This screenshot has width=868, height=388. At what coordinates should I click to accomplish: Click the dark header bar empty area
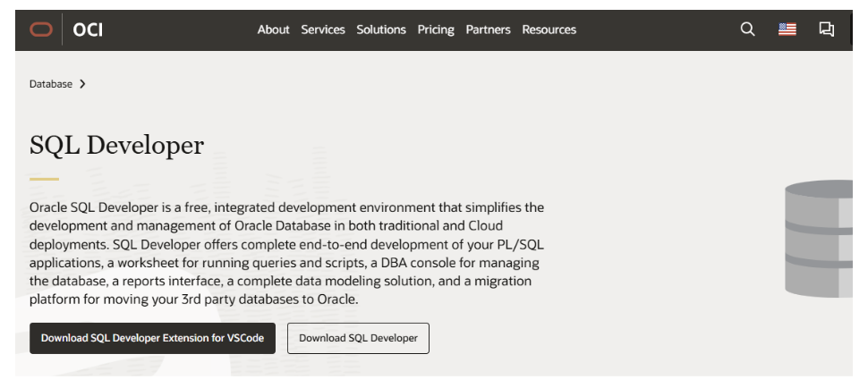point(653,30)
